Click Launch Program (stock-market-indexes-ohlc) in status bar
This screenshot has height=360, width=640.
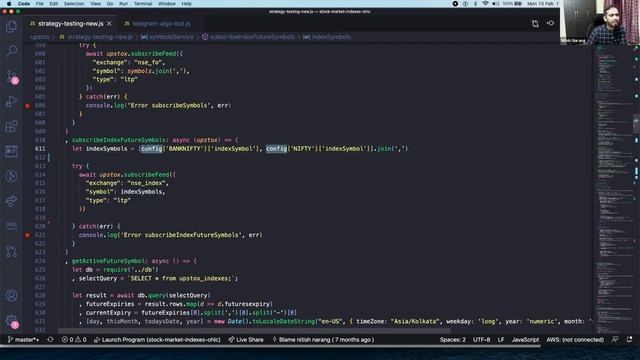[157, 340]
